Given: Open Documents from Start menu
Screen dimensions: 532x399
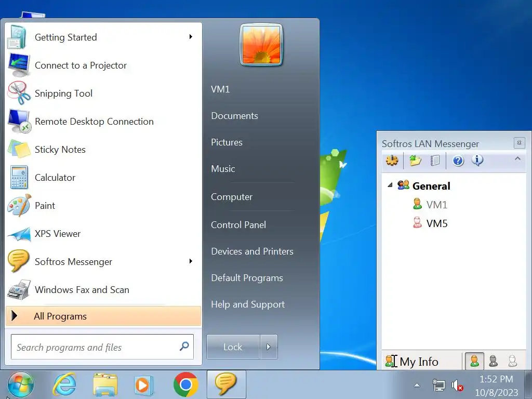Looking at the screenshot, I should tap(234, 116).
